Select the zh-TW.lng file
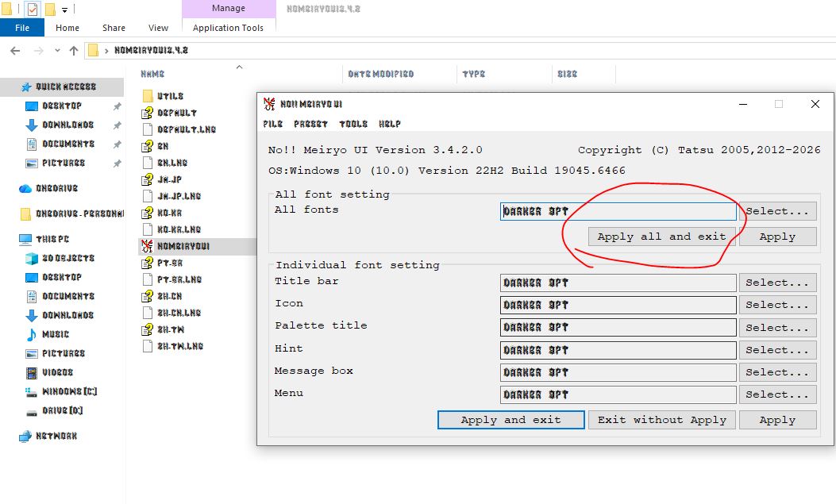This screenshot has width=836, height=504. pos(173,346)
